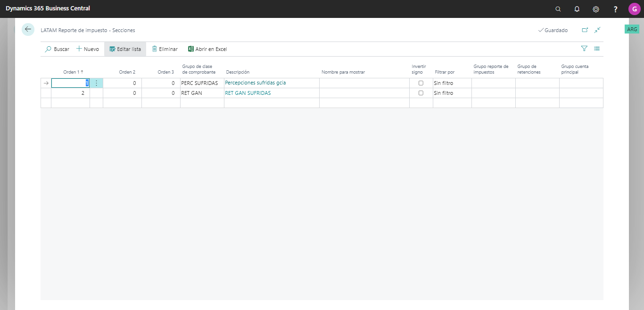Toggle Editar lista mode

point(125,49)
